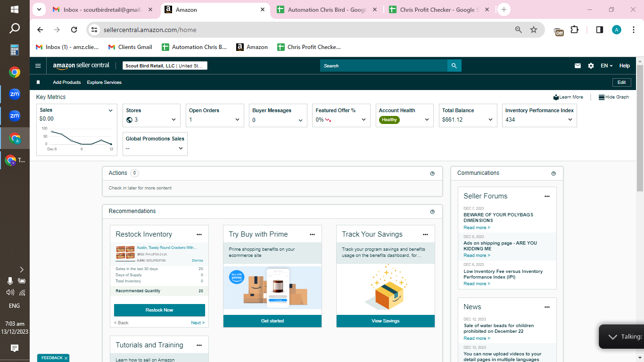The image size is (644, 362).
Task: Open help icon on Actions card
Action: pyautogui.click(x=432, y=173)
